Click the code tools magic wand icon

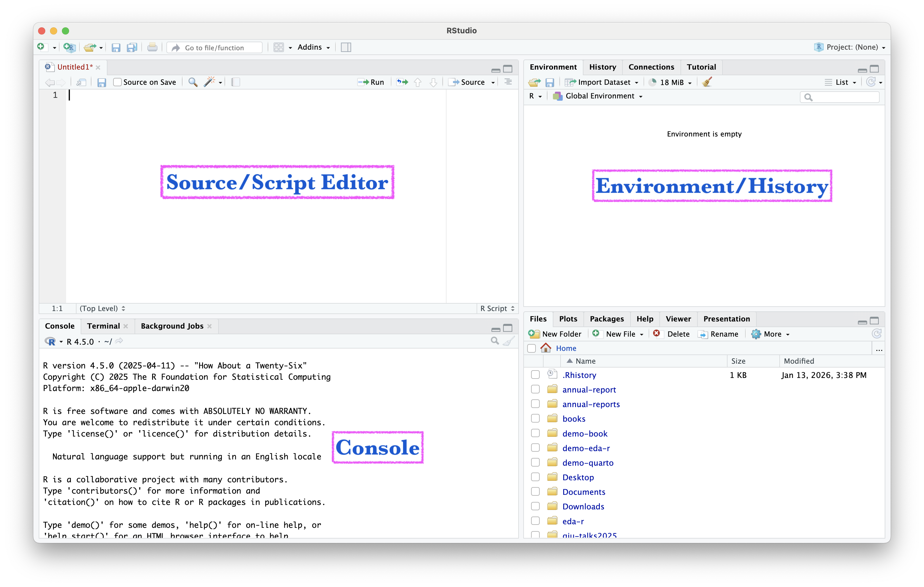pyautogui.click(x=210, y=82)
